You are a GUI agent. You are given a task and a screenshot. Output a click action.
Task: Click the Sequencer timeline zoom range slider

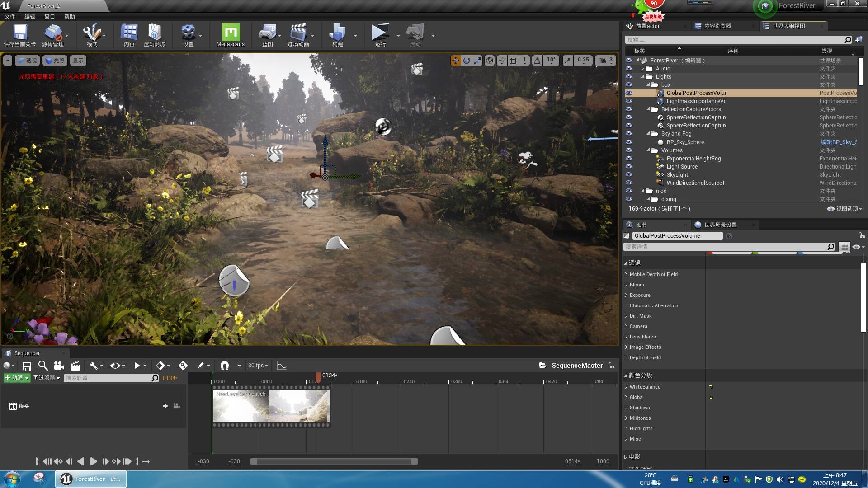click(335, 461)
